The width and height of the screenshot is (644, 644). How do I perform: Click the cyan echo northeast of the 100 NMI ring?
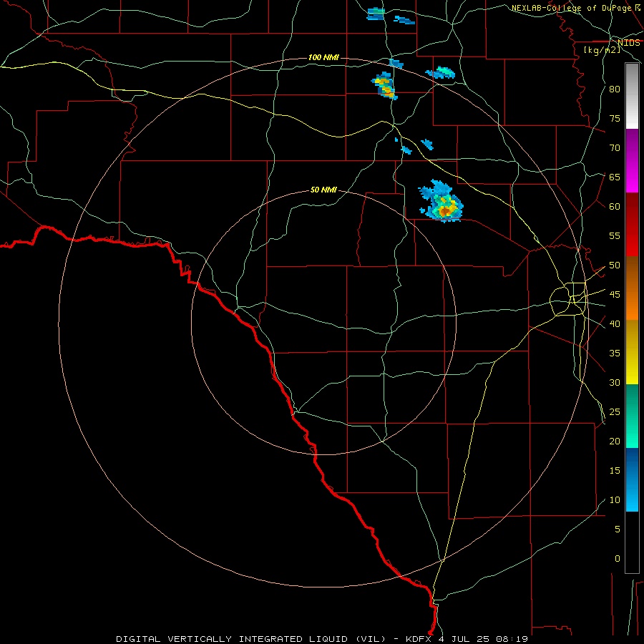[x=440, y=73]
